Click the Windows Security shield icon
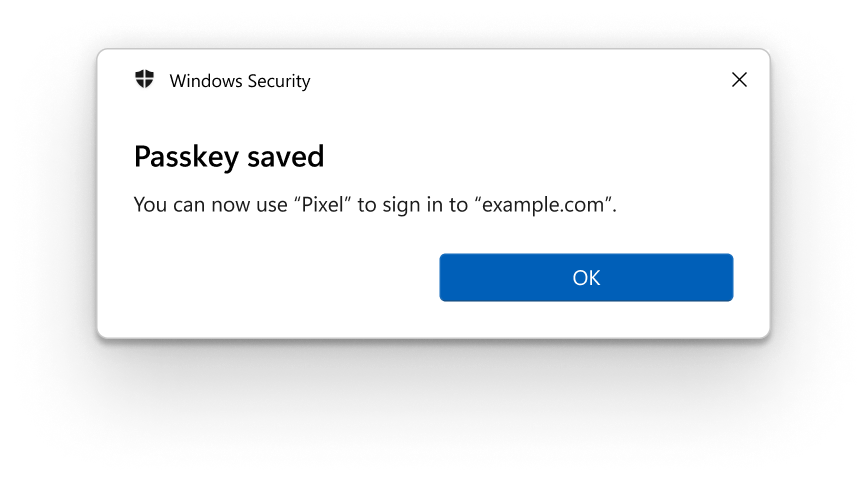The width and height of the screenshot is (867, 483). [x=145, y=80]
